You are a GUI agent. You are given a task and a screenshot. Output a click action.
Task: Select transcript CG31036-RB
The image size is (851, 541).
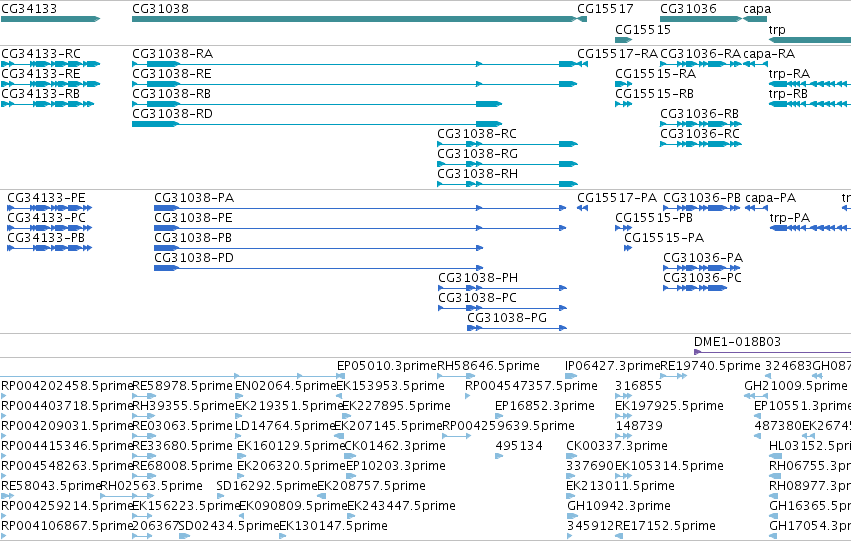click(700, 114)
